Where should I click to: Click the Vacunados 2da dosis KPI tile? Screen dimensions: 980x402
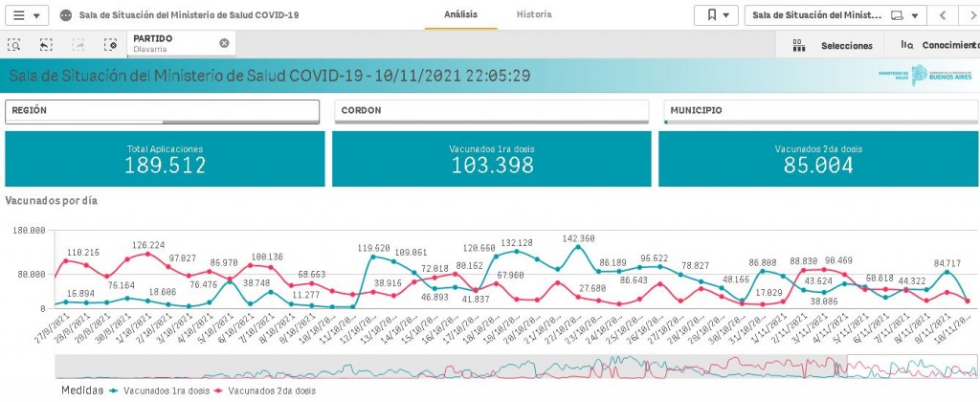point(818,159)
